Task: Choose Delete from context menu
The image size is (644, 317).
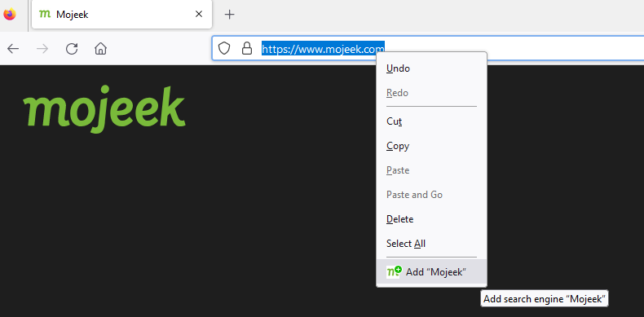Action: click(431, 219)
